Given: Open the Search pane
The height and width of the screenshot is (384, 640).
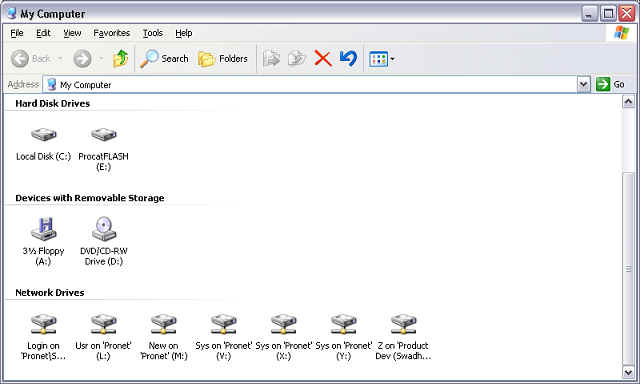Looking at the screenshot, I should click(x=164, y=59).
